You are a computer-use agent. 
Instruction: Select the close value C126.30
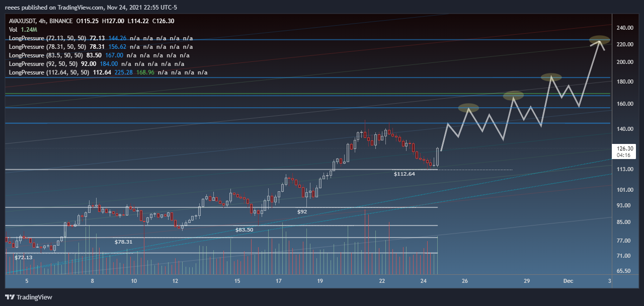pos(163,21)
